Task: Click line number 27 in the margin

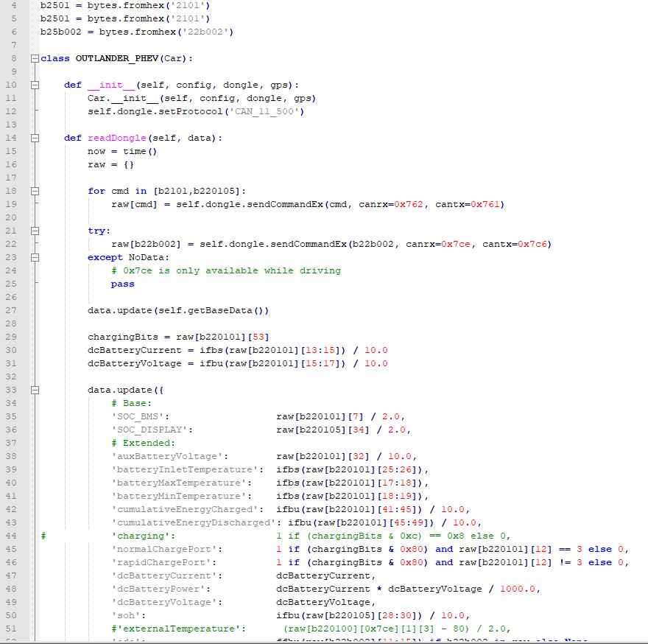Action: [x=12, y=310]
